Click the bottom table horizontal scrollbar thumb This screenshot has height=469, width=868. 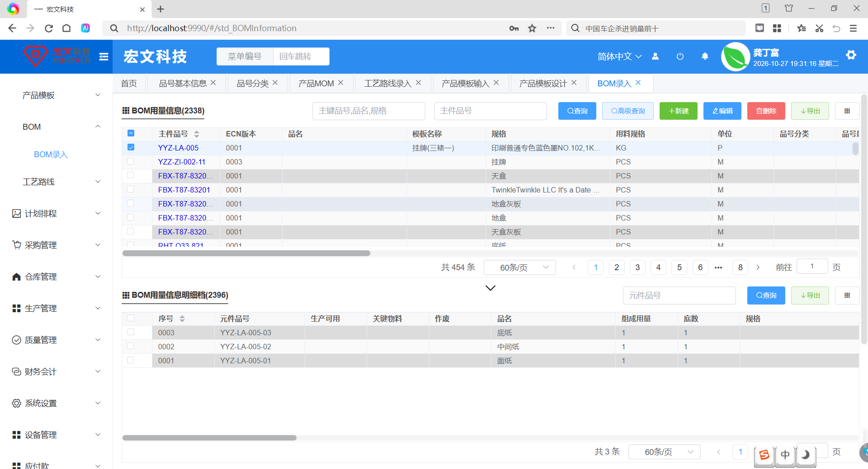209,438
